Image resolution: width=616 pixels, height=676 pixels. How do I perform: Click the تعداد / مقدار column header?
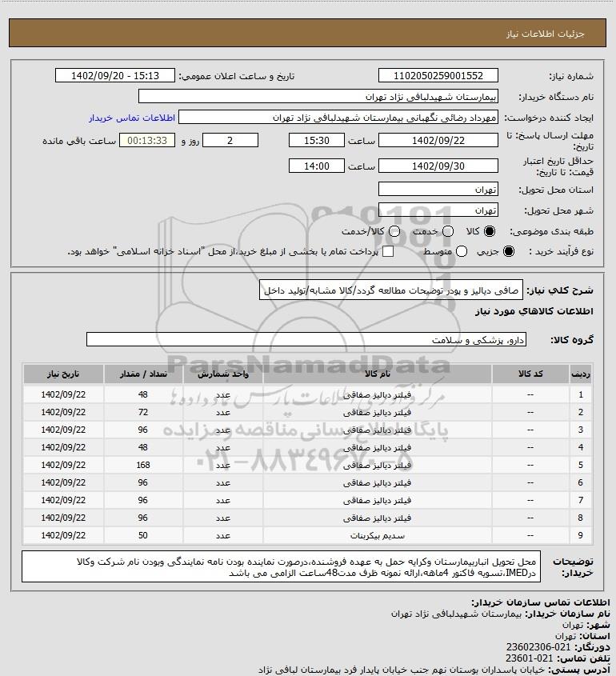(x=143, y=374)
